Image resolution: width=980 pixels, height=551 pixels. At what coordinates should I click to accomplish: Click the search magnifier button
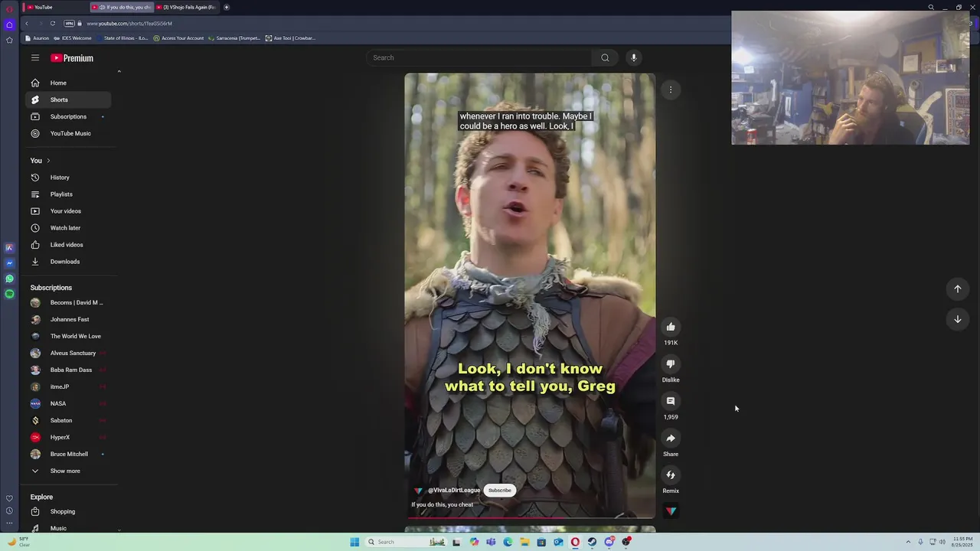pyautogui.click(x=605, y=57)
